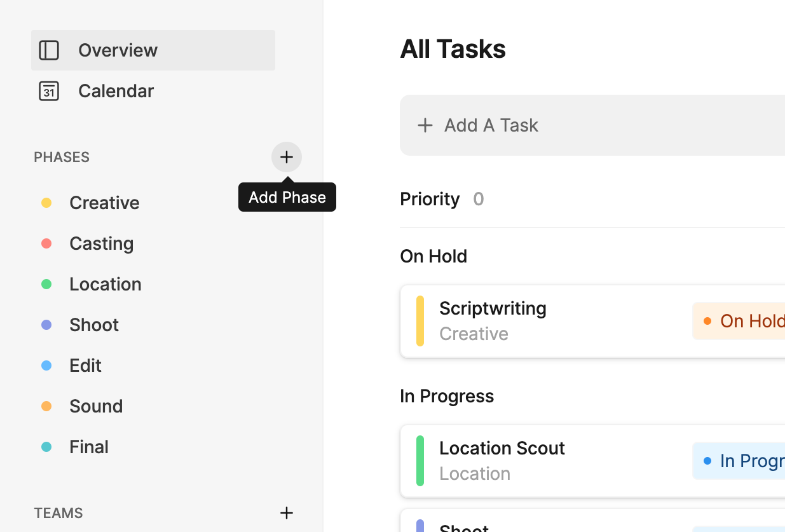Click the Add Phase plus button
Image resolution: width=785 pixels, height=532 pixels.
point(287,157)
